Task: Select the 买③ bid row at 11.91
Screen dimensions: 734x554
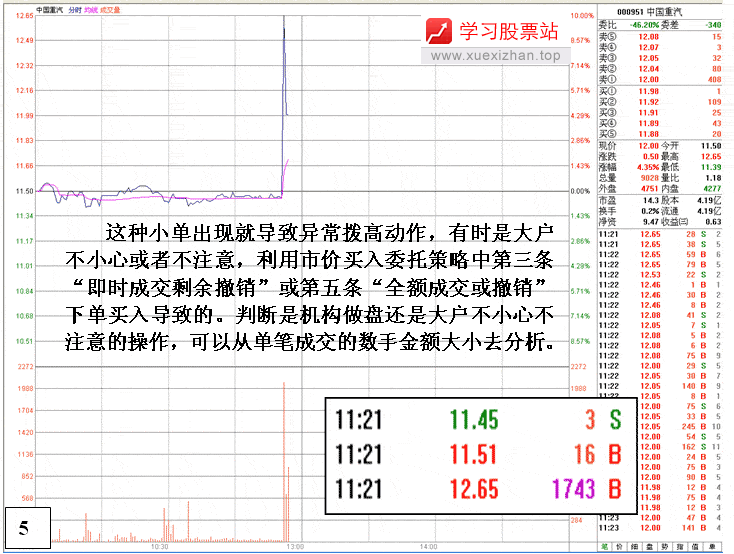Action: [660, 113]
